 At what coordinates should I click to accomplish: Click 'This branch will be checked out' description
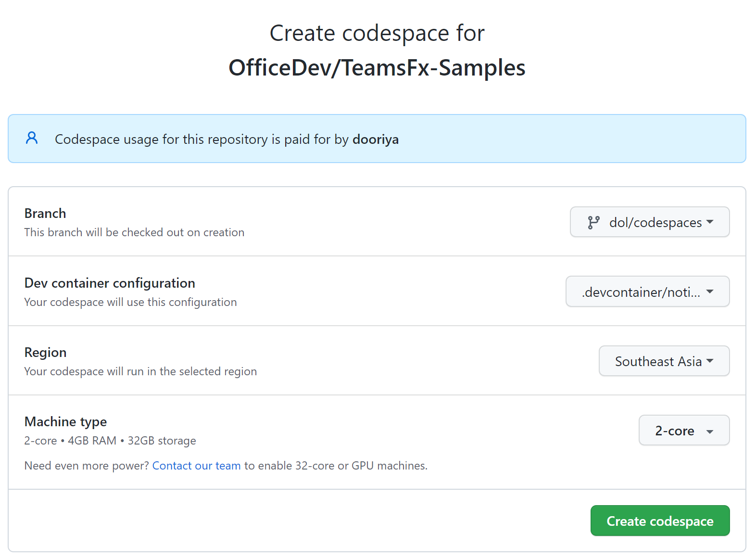tap(134, 232)
